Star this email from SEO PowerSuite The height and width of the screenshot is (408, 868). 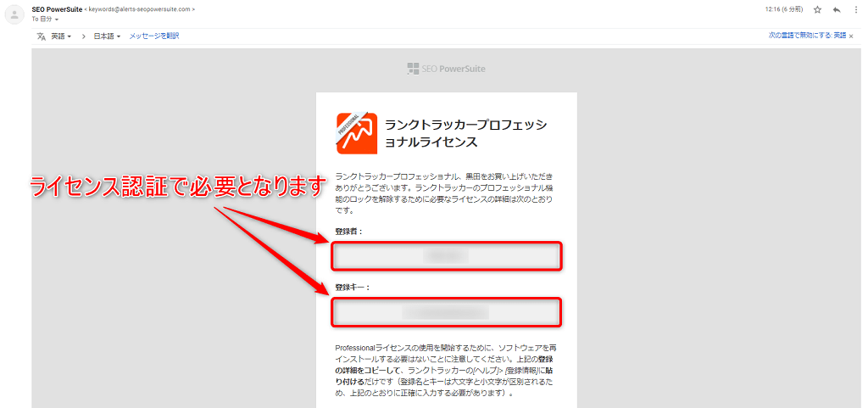817,9
